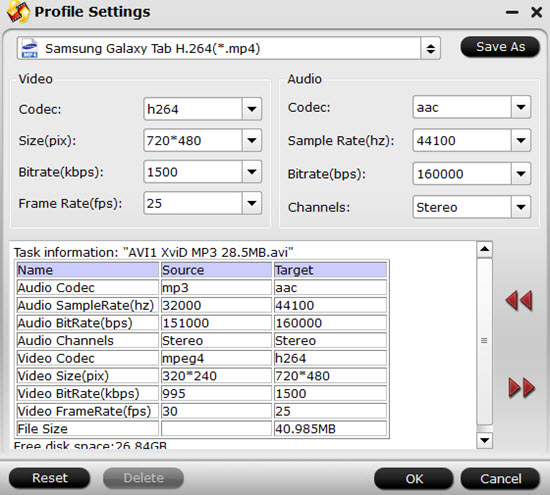Open the profile format selector stepper
Image resolution: width=550 pixels, height=495 pixels.
(430, 48)
